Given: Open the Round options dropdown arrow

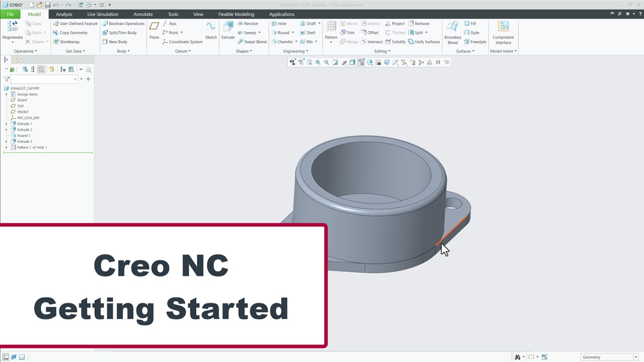Looking at the screenshot, I should [x=293, y=33].
